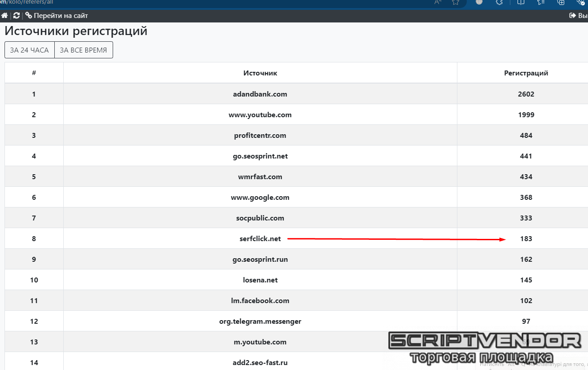Screen dimensions: 588x370
Task: Select the adandbank.com source cell
Action: (260, 94)
